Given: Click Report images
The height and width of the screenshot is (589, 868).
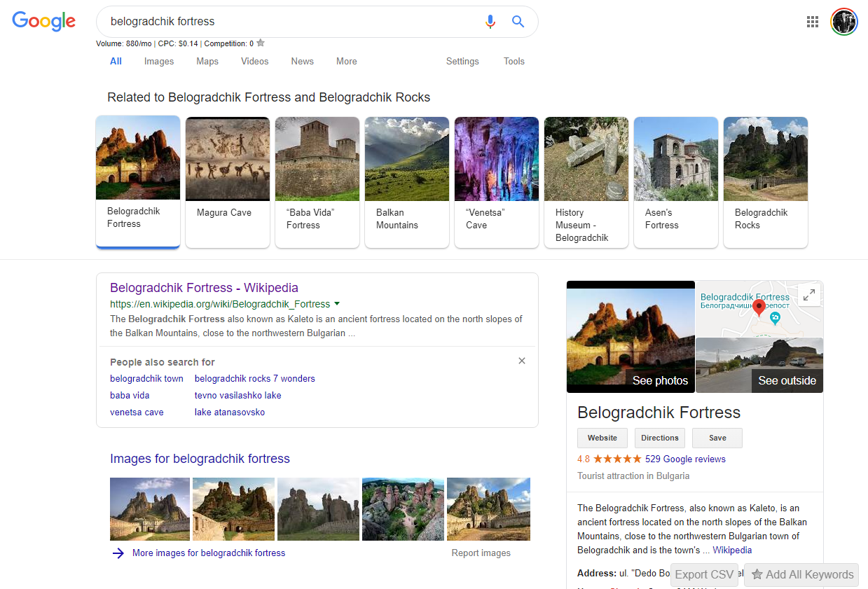Looking at the screenshot, I should click(x=481, y=553).
